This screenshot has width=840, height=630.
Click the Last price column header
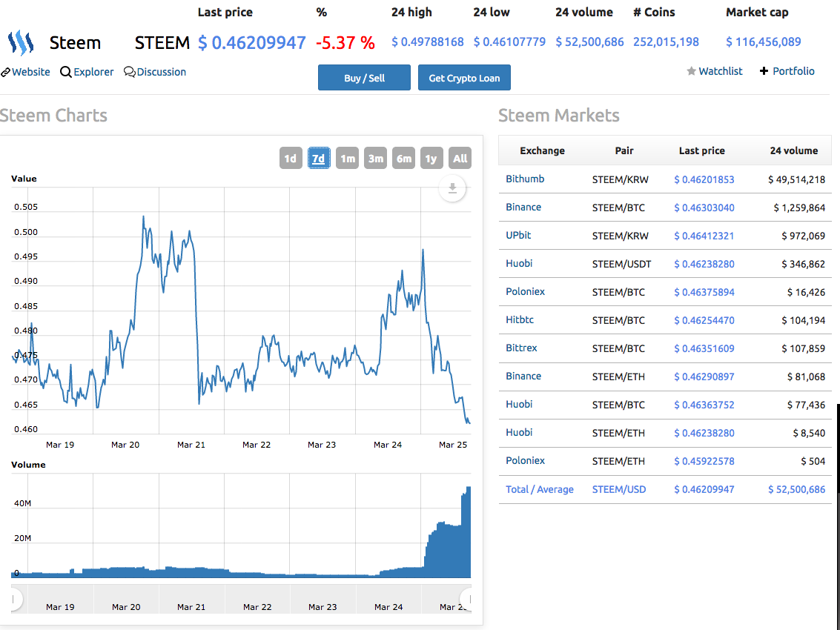pos(702,150)
